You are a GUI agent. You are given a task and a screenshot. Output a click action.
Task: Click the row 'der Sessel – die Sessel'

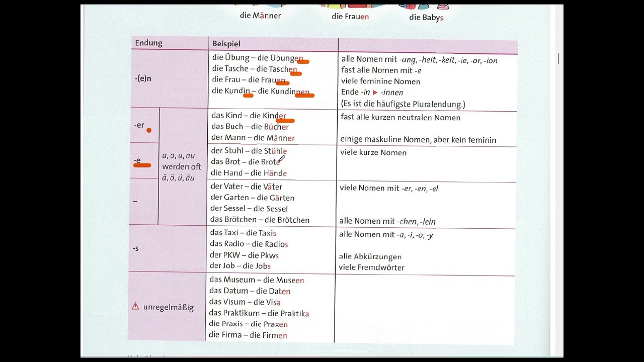[x=249, y=209]
